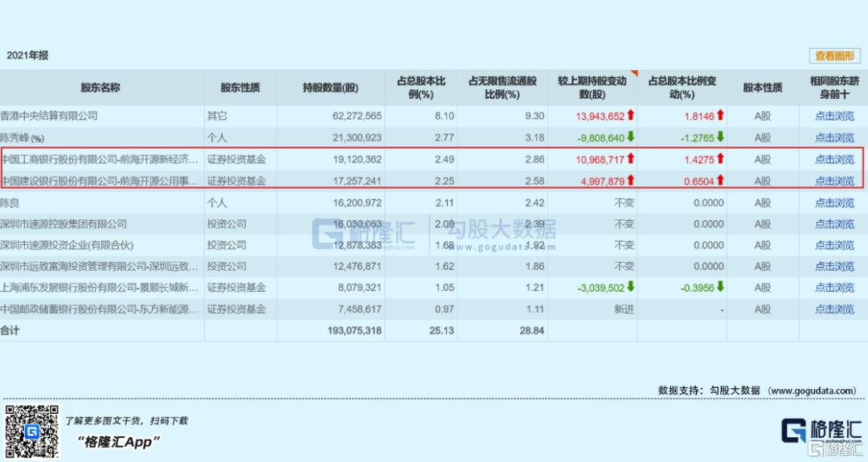The image size is (868, 462).
Task: Open 点击浏览 link for 深圳市远致富海 row
Action: [834, 266]
